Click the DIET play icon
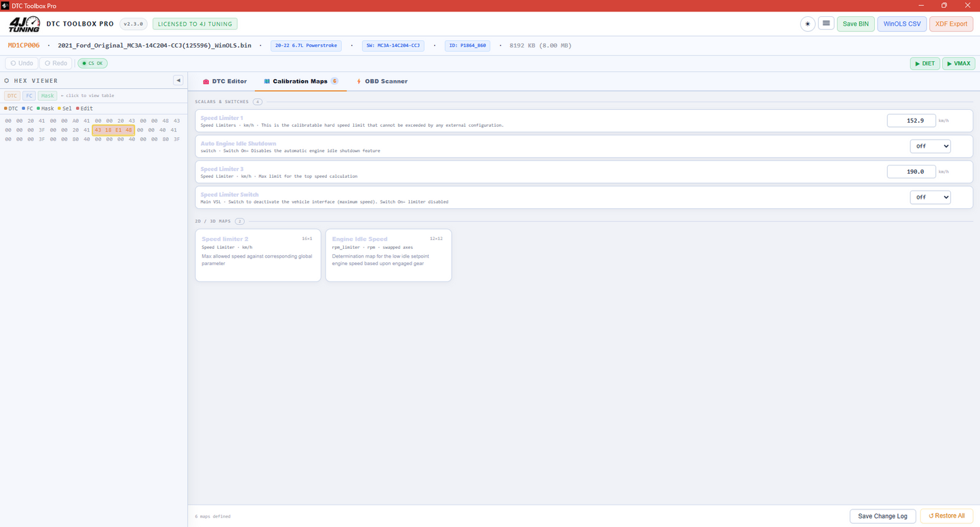The height and width of the screenshot is (527, 980). (917, 64)
